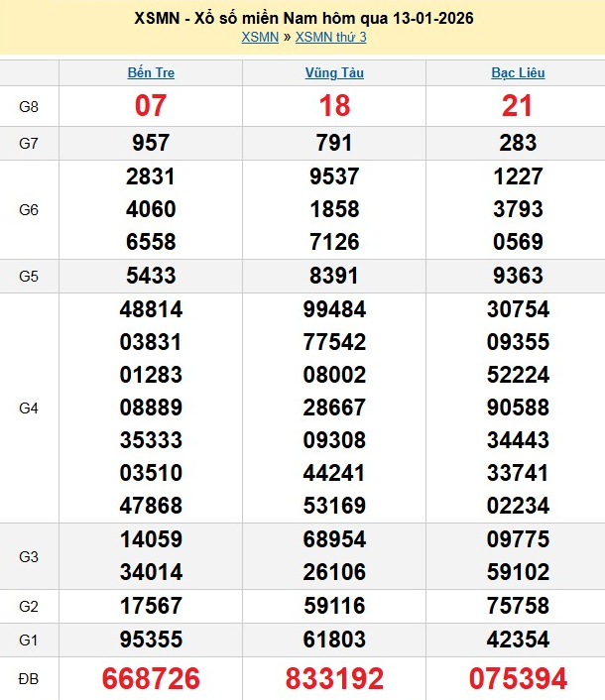Select Bến Tre G8 result 07
This screenshot has width=605, height=700.
click(151, 106)
